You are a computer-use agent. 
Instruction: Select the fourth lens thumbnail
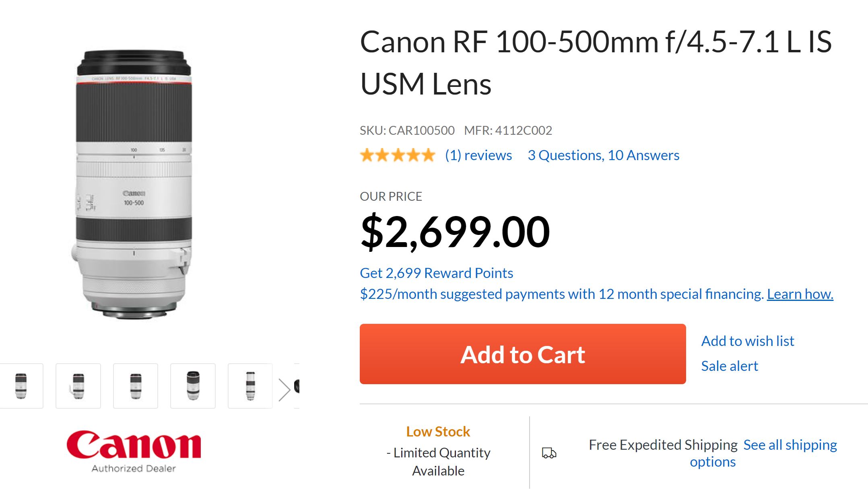click(x=193, y=386)
